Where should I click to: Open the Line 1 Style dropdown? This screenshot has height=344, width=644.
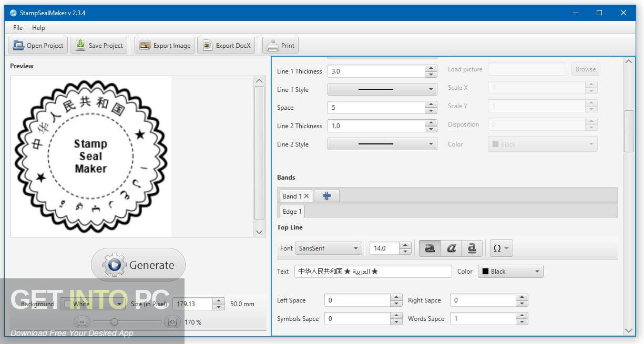coord(382,89)
